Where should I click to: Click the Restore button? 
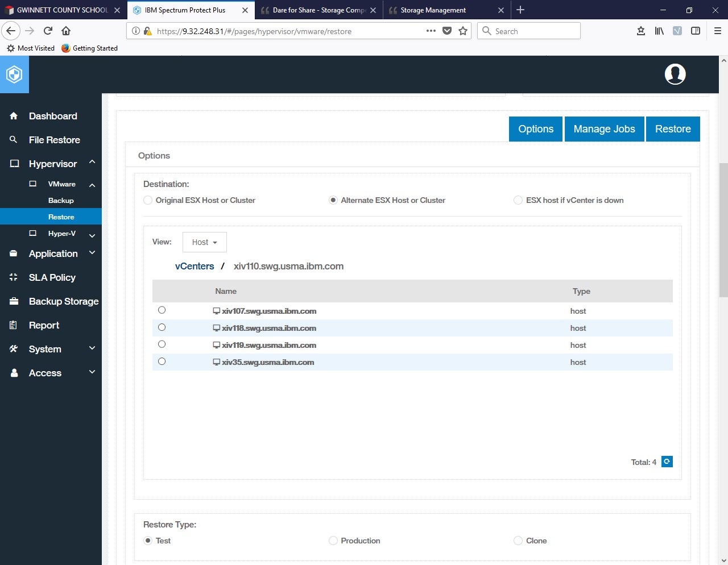coord(673,128)
